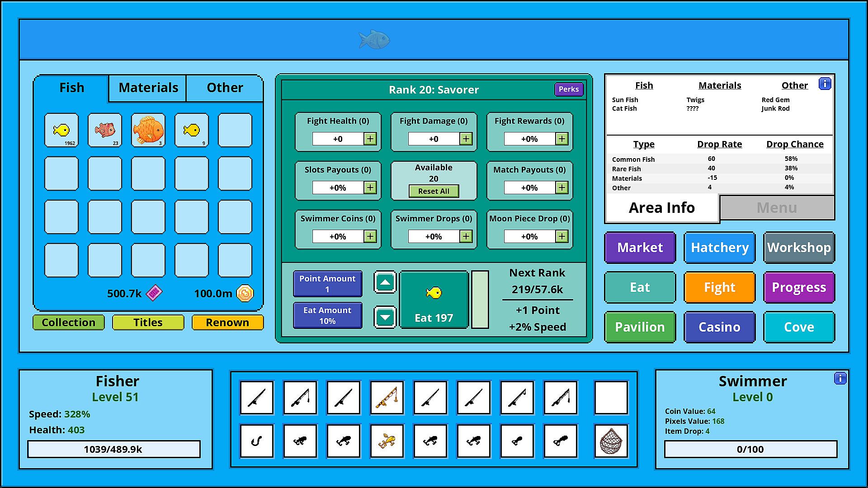Click the Fisher experience progress bar

(x=113, y=449)
